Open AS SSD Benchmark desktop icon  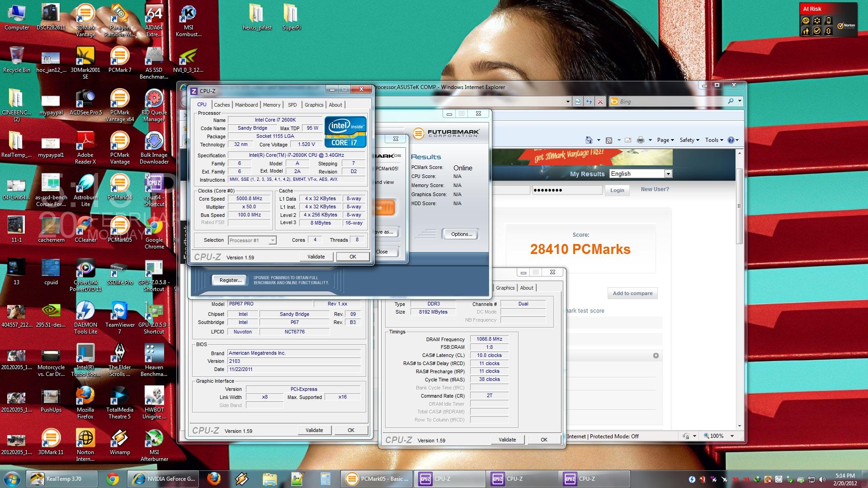pos(154,63)
